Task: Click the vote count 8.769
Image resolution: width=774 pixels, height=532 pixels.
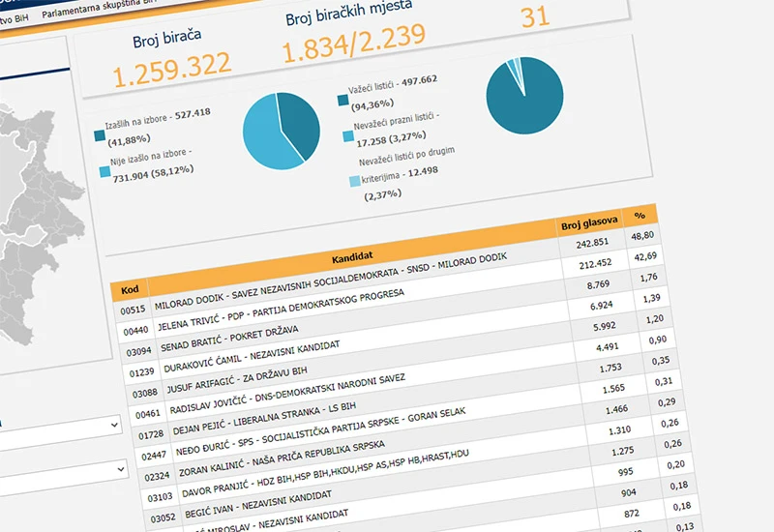Action: (598, 284)
